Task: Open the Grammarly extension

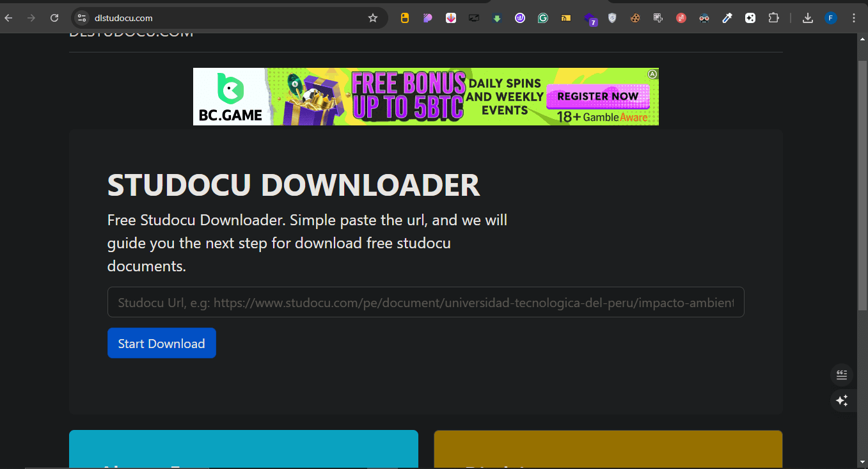Action: tap(543, 17)
